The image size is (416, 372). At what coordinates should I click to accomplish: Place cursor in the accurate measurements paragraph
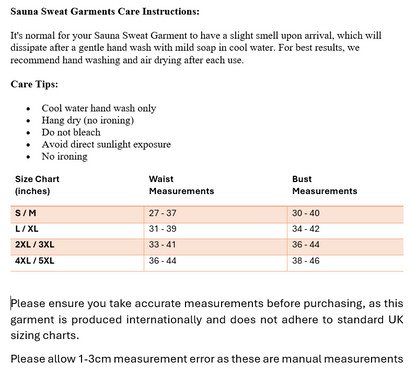click(x=207, y=319)
